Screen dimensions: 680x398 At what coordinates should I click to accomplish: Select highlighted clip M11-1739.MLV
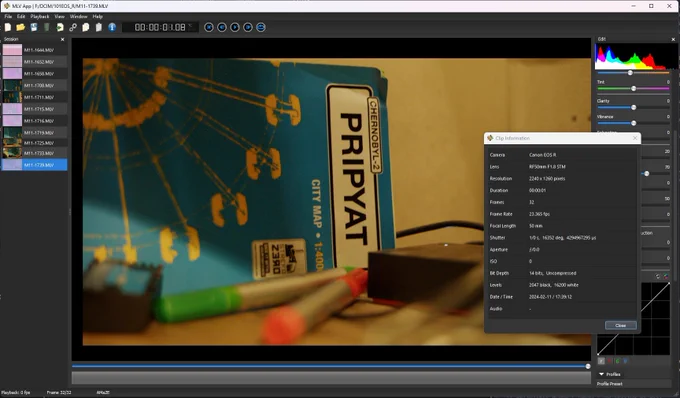click(x=34, y=165)
